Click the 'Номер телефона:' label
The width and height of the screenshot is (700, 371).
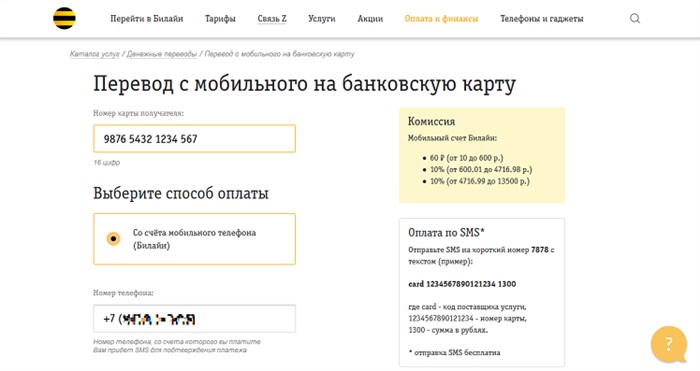pos(123,293)
